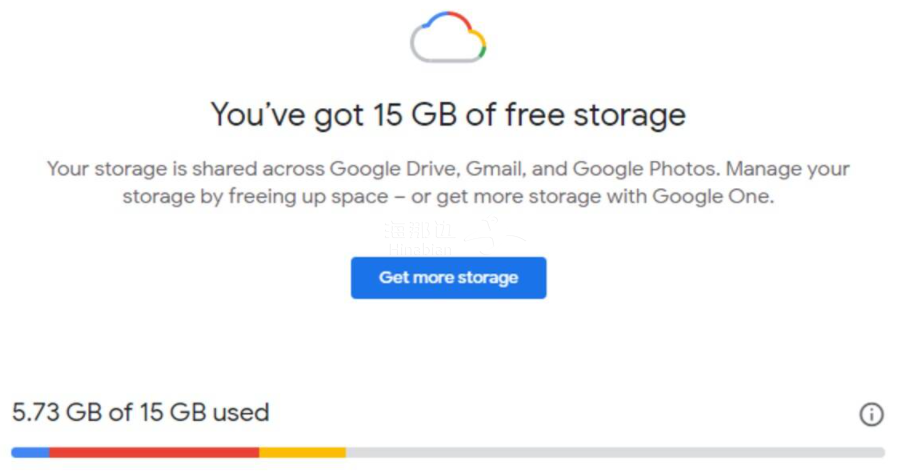Select the red segment of storage bar

coord(154,452)
